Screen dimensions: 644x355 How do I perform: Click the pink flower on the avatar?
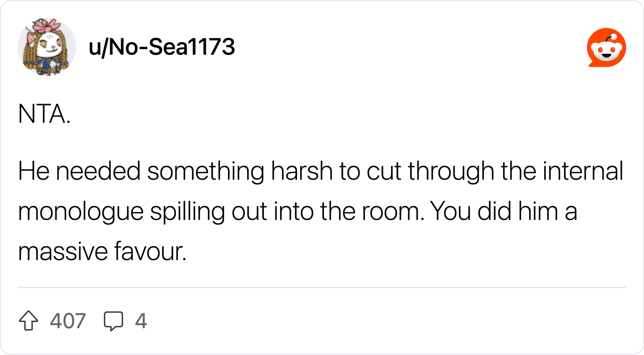(x=46, y=26)
